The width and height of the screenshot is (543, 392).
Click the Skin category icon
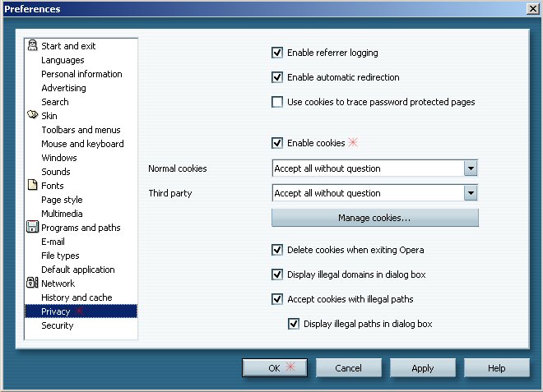pyautogui.click(x=33, y=116)
